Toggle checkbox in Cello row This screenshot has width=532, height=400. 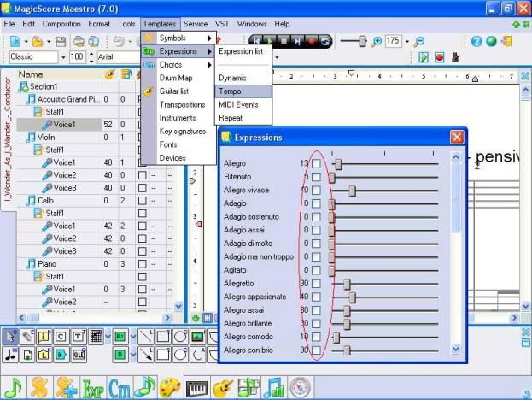pyautogui.click(x=143, y=201)
